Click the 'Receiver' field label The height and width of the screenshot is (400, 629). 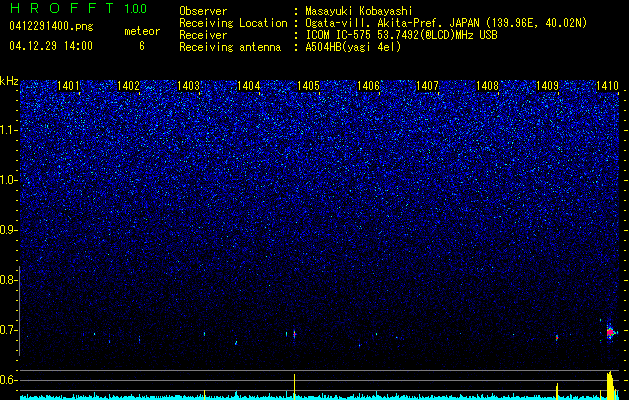[x=203, y=35]
